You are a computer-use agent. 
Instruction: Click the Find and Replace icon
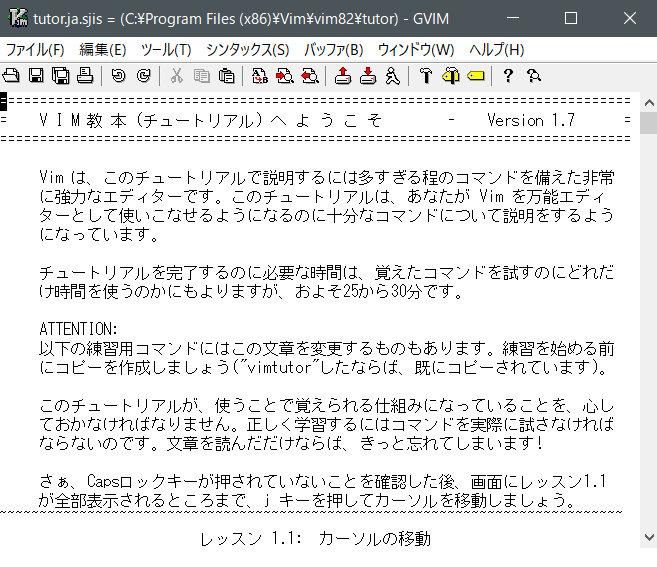[260, 76]
